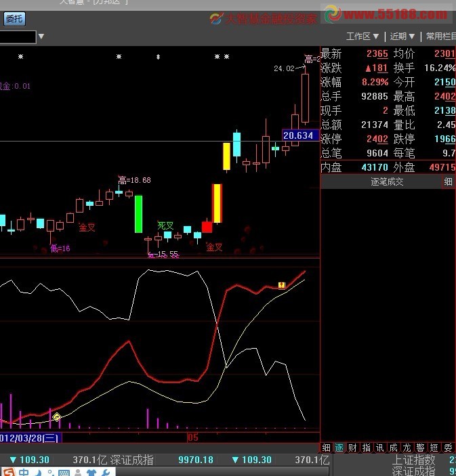Screen dimensions: 456x476
Task: Select the 逐笔成交 panel header
Action: pyautogui.click(x=387, y=181)
